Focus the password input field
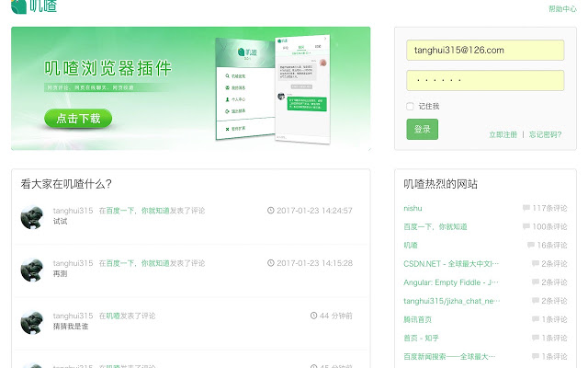Viewport: 588px width, 368px height. (485, 80)
